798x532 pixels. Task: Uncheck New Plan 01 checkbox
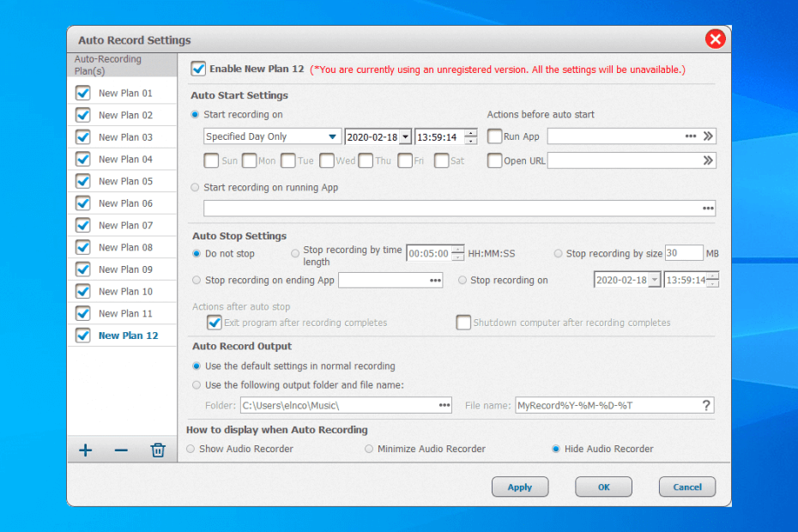click(82, 94)
